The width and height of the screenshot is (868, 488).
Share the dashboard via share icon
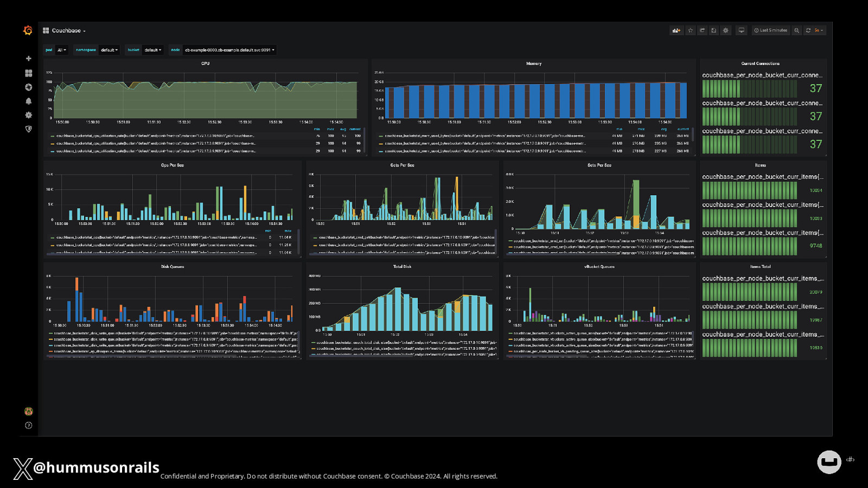click(702, 30)
